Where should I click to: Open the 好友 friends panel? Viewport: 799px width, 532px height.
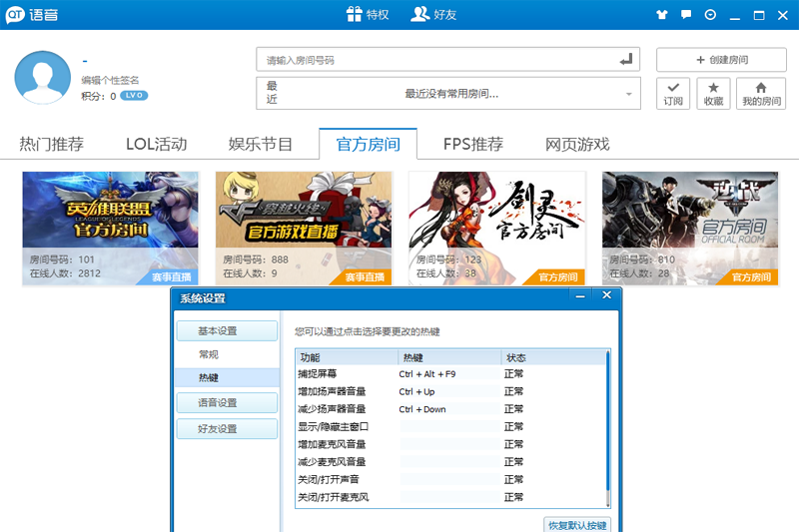coord(433,14)
